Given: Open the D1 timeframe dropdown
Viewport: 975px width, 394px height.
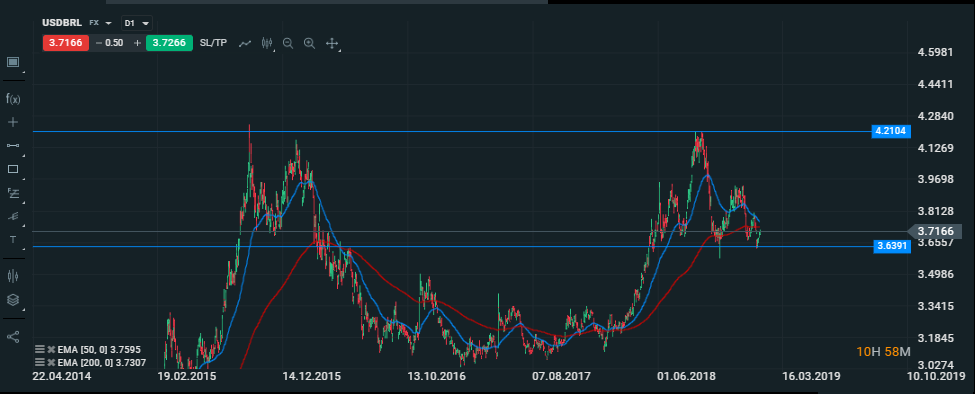Looking at the screenshot, I should coord(137,23).
